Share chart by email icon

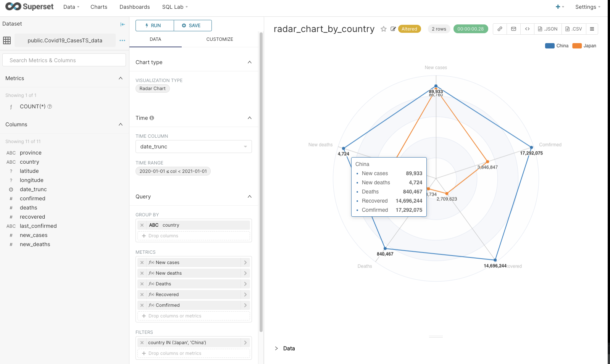click(513, 29)
